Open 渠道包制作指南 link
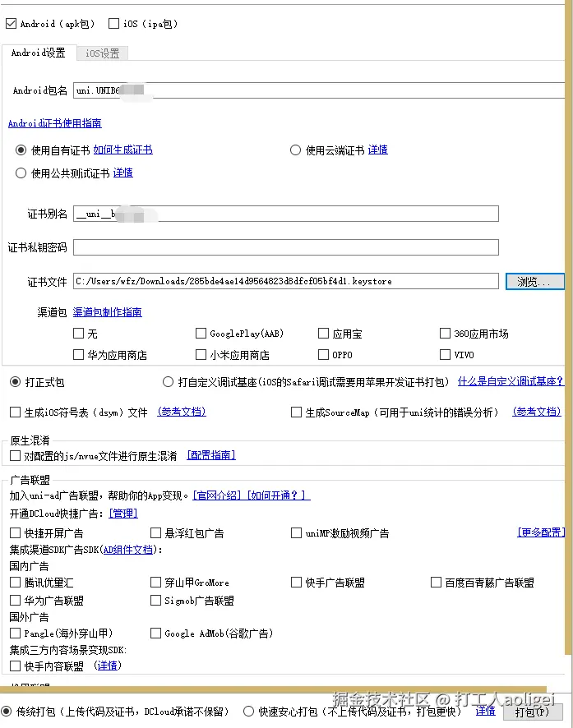The width and height of the screenshot is (573, 728). (107, 312)
